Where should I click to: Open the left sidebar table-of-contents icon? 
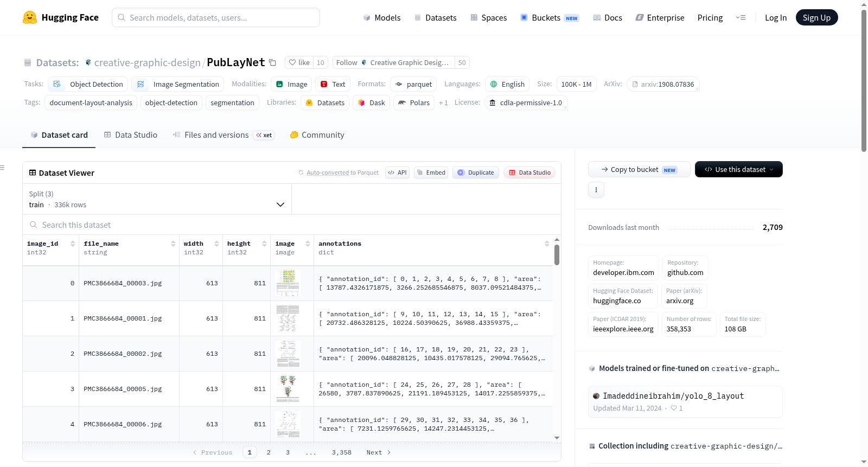[x=2, y=168]
